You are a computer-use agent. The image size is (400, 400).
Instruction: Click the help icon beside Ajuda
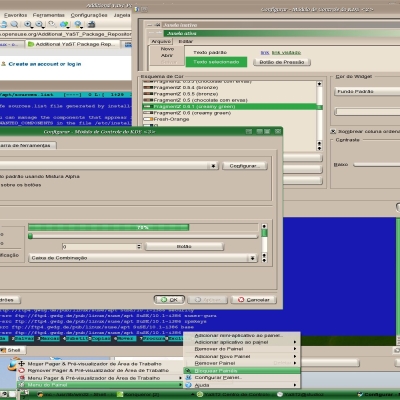188,385
